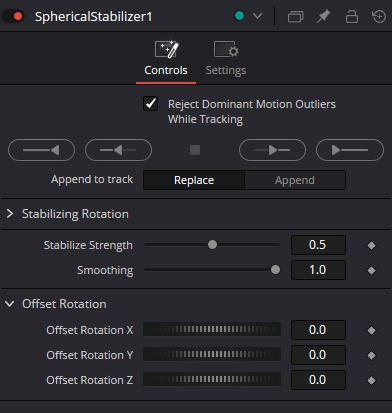Toggle the SphericalStabilizer1 node enable switch
The width and height of the screenshot is (392, 413).
point(13,16)
